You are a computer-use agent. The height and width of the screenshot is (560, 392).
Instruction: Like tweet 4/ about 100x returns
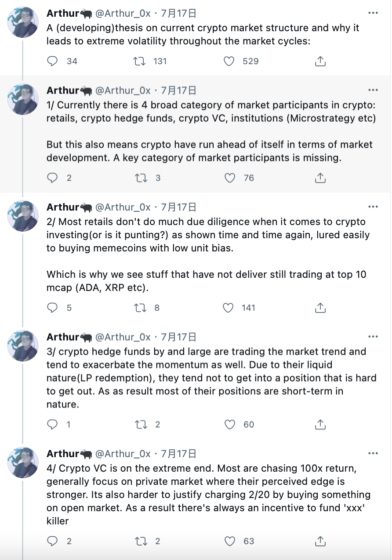(x=229, y=541)
